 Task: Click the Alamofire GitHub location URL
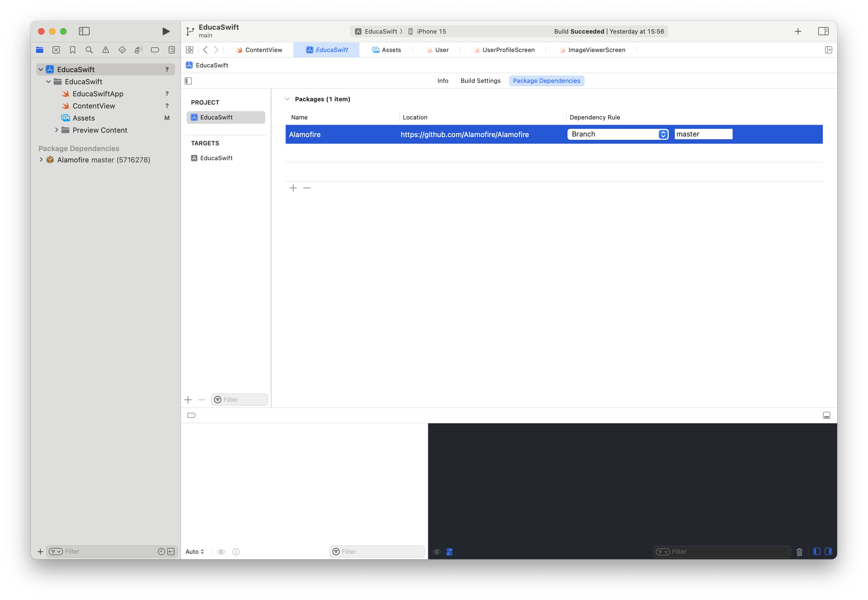tap(465, 135)
